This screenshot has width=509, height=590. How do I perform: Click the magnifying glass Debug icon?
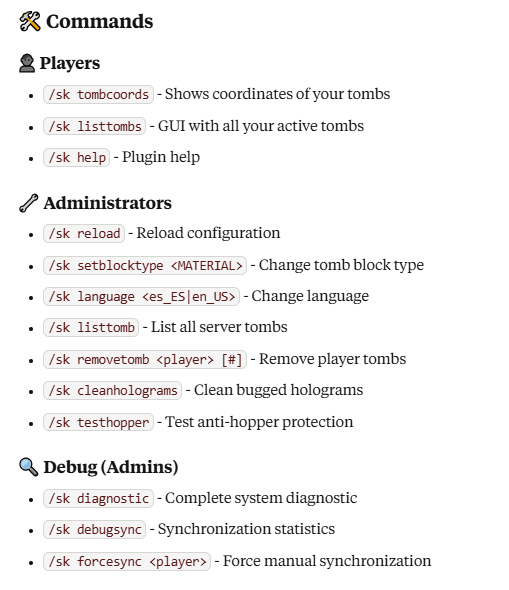29,467
